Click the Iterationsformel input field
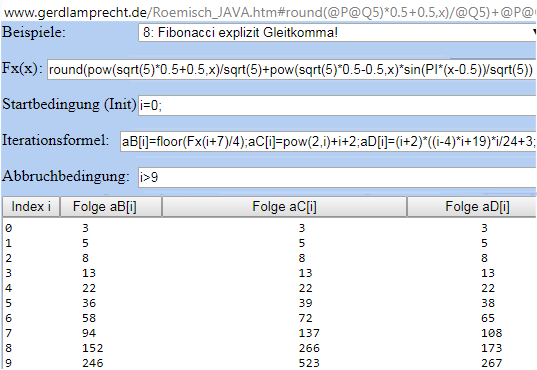The height and width of the screenshot is (370, 537). tap(328, 141)
